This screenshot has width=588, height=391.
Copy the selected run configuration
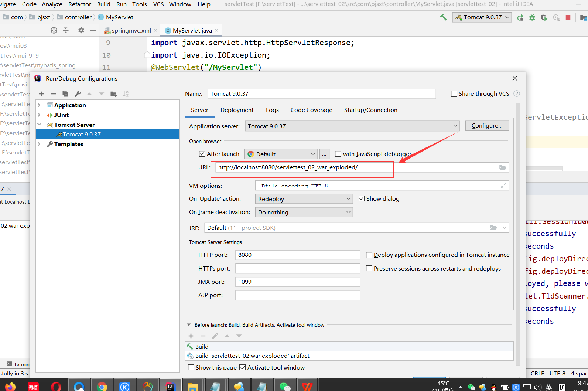(x=65, y=94)
